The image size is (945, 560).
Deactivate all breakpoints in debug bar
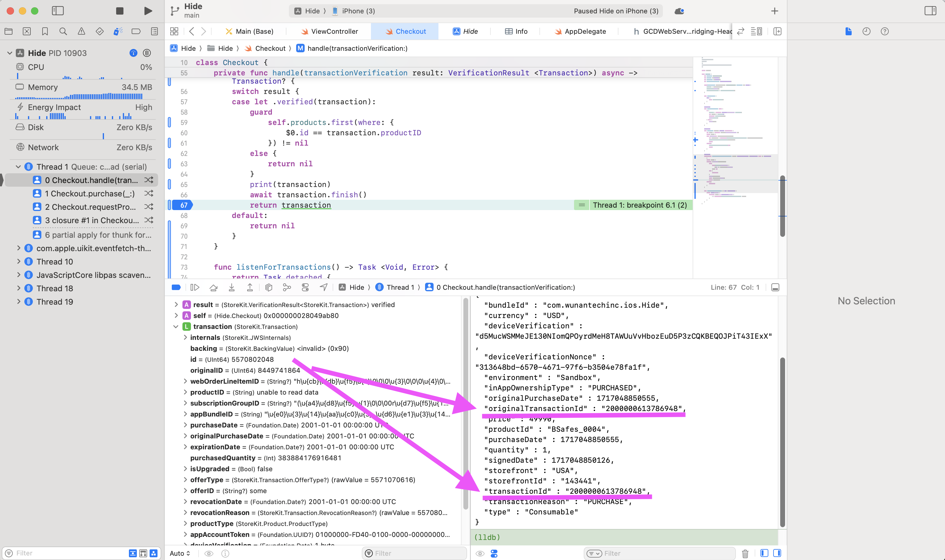coord(176,287)
